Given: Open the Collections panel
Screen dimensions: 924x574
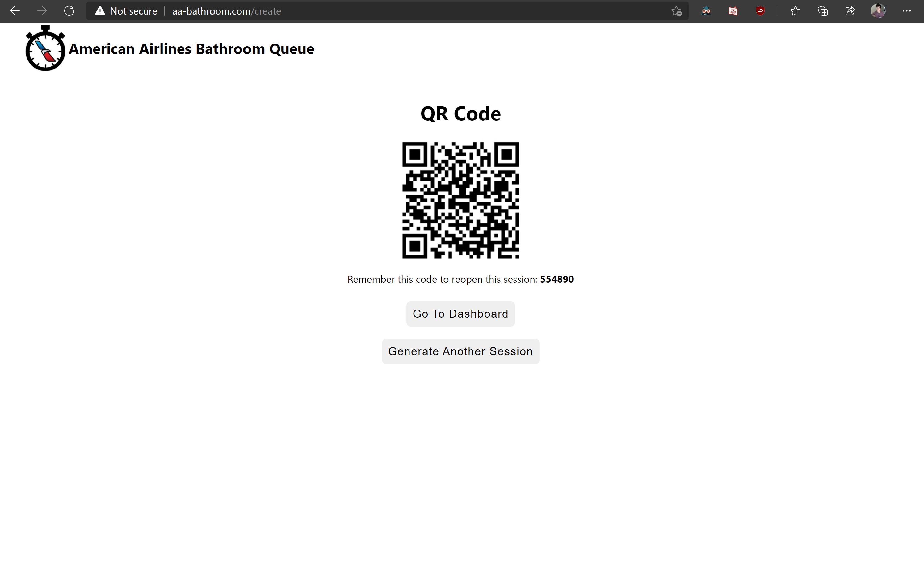Looking at the screenshot, I should [823, 11].
